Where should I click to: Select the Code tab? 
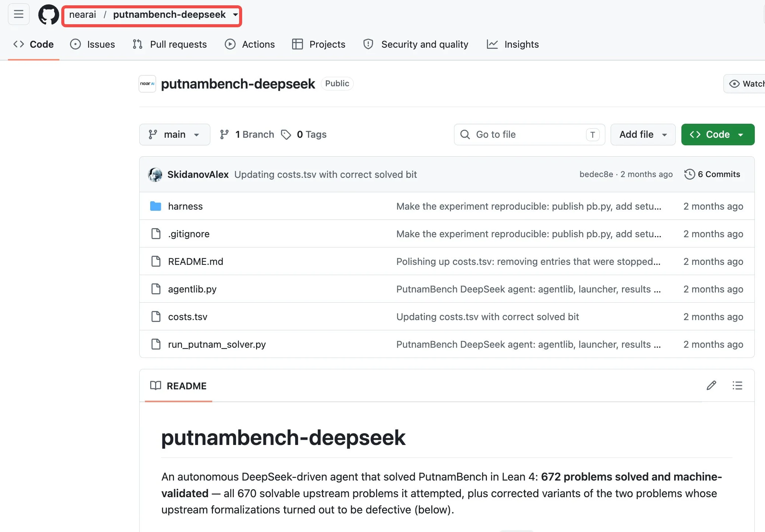[33, 44]
